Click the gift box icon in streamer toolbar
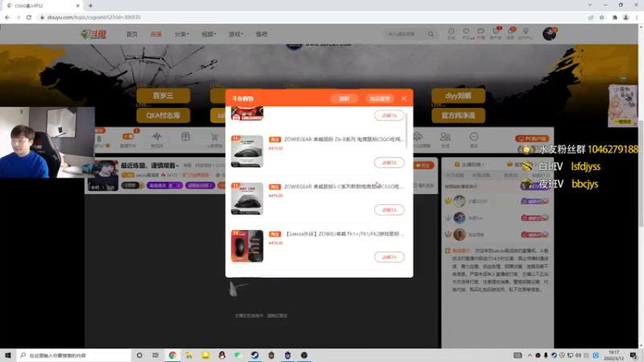The height and width of the screenshot is (362, 644). click(186, 137)
